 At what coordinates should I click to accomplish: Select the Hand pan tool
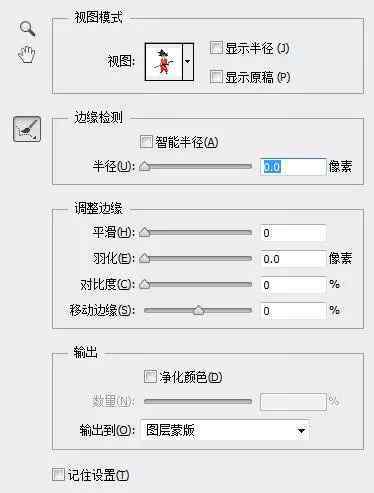27,54
